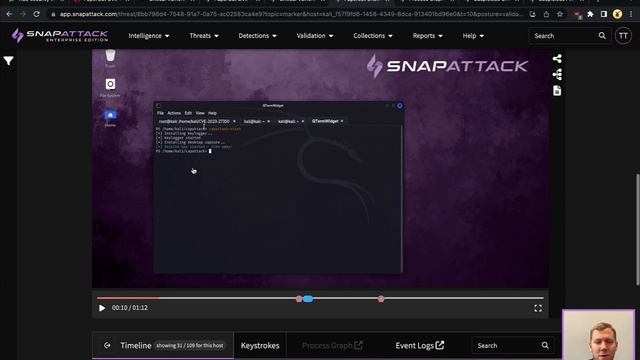Image resolution: width=640 pixels, height=360 pixels.
Task: Open the filter funnel icon in the sidebar
Action: [x=9, y=61]
